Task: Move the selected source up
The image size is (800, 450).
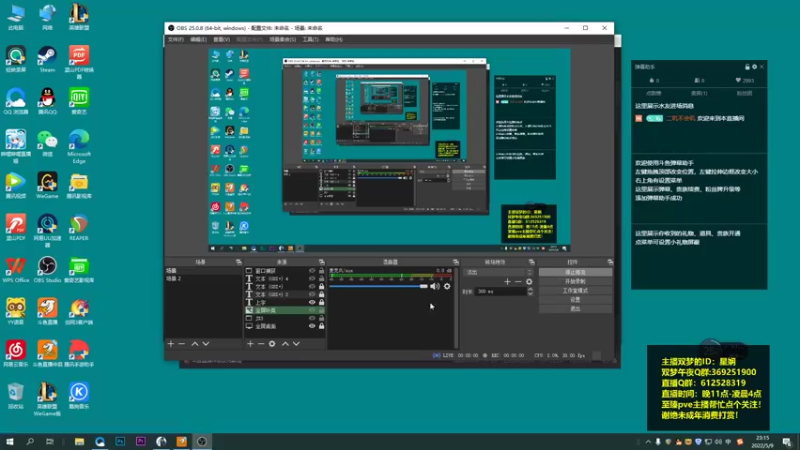Action: pyautogui.click(x=285, y=344)
